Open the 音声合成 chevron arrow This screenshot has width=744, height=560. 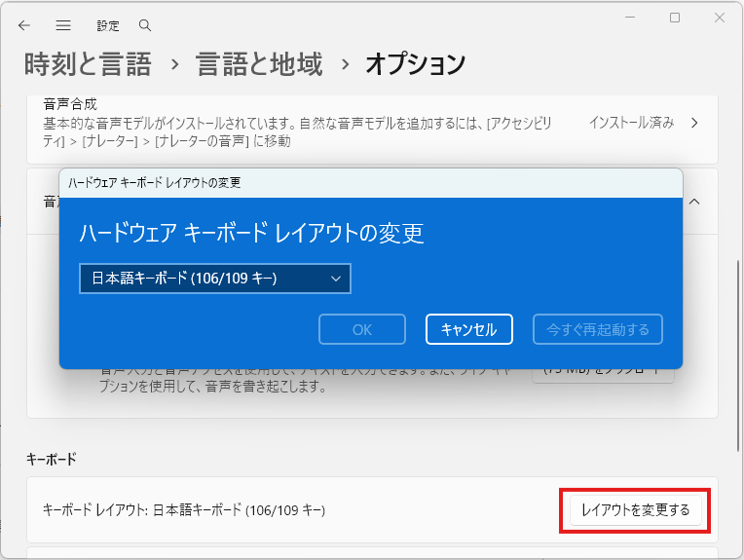[694, 123]
